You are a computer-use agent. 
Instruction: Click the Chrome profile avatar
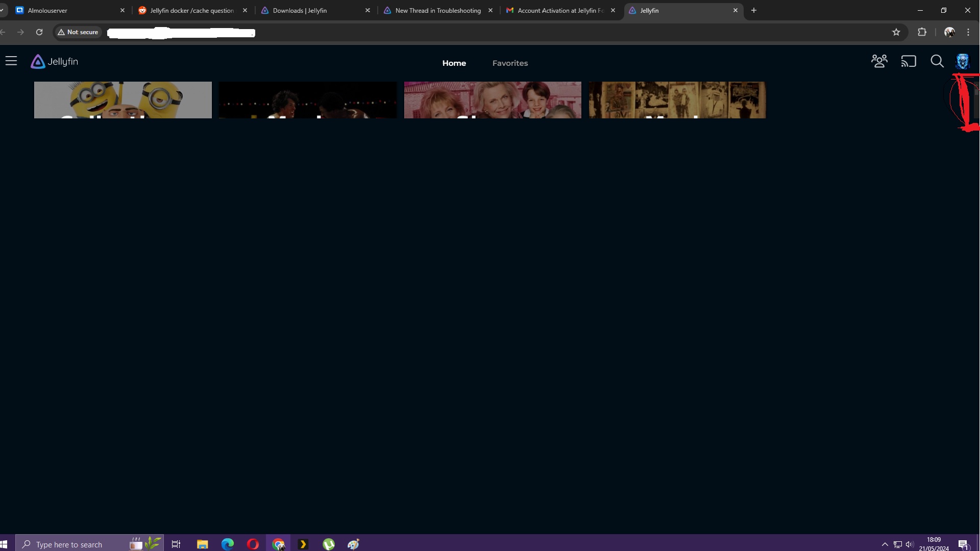click(949, 32)
